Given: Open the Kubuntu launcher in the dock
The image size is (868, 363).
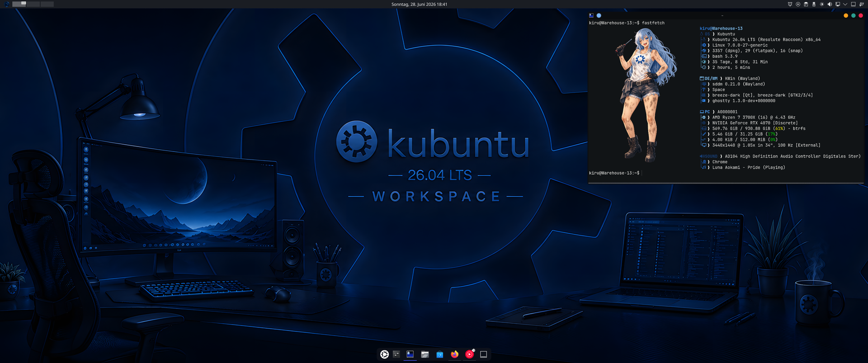Looking at the screenshot, I should (384, 354).
